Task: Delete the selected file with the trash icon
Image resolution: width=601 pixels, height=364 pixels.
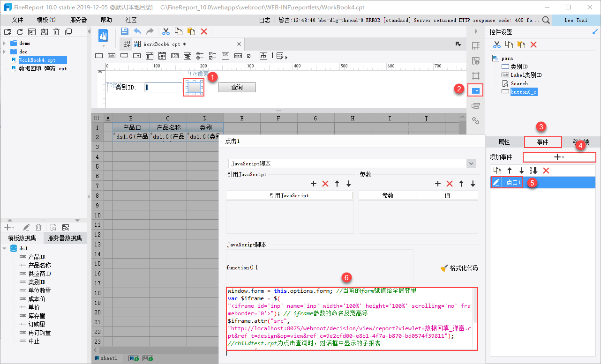Action: pyautogui.click(x=56, y=32)
